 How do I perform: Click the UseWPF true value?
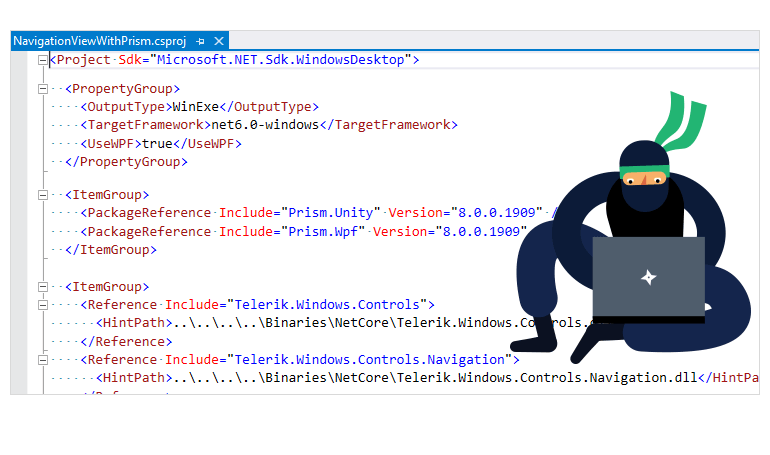pyautogui.click(x=157, y=143)
